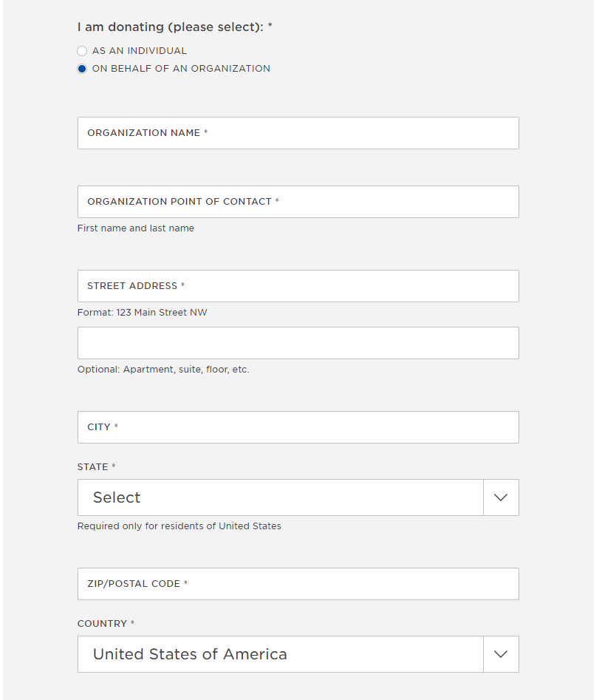Click the "I am donating (please select)" heading
Viewport: 599px width, 700px height.
pos(175,27)
